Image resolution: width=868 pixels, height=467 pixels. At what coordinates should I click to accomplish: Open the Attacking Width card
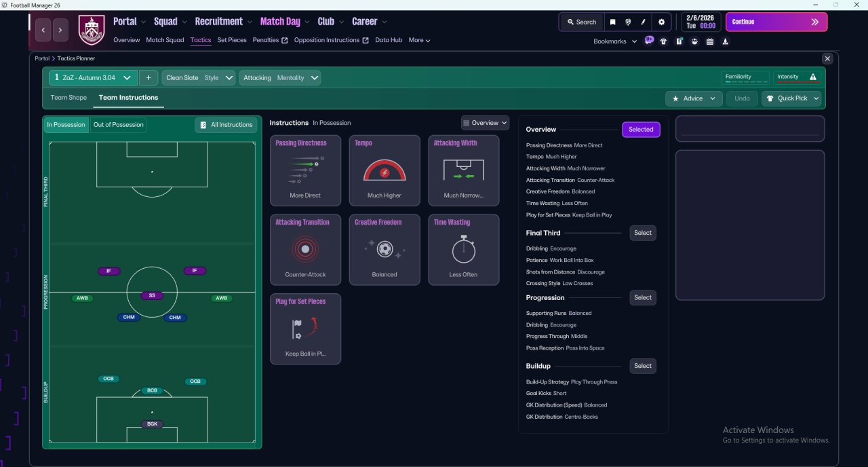pyautogui.click(x=464, y=170)
